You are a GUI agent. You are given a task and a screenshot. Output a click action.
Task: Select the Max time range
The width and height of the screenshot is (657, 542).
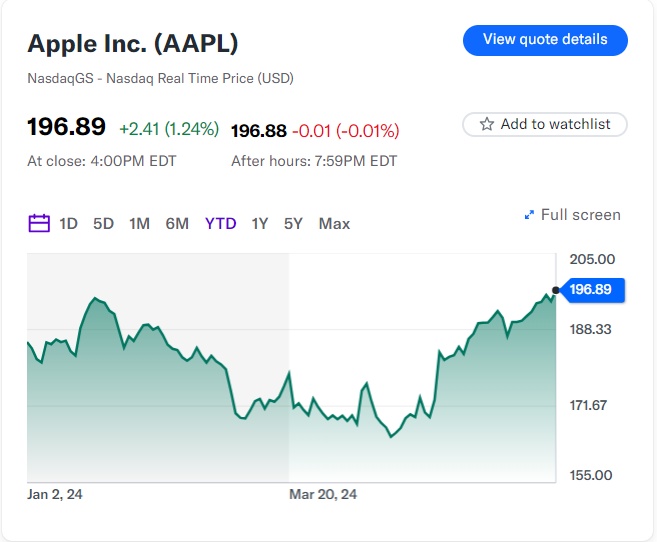coord(334,224)
